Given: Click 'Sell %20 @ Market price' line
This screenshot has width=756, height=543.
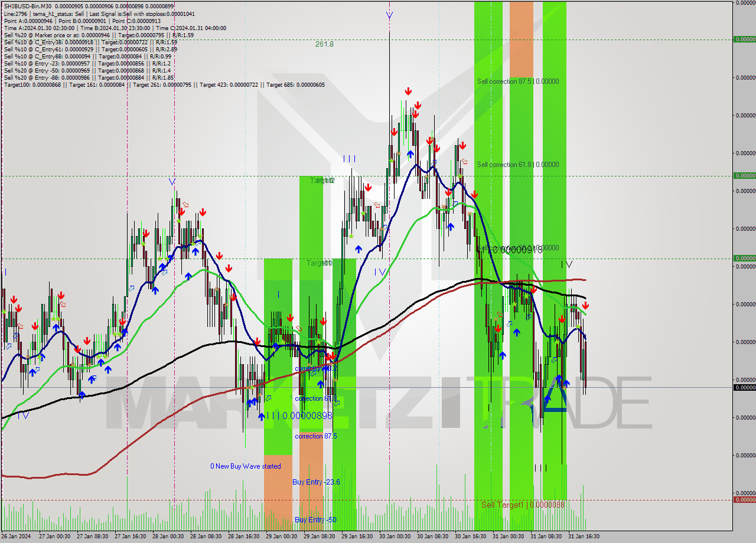Looking at the screenshot, I should point(99,35).
